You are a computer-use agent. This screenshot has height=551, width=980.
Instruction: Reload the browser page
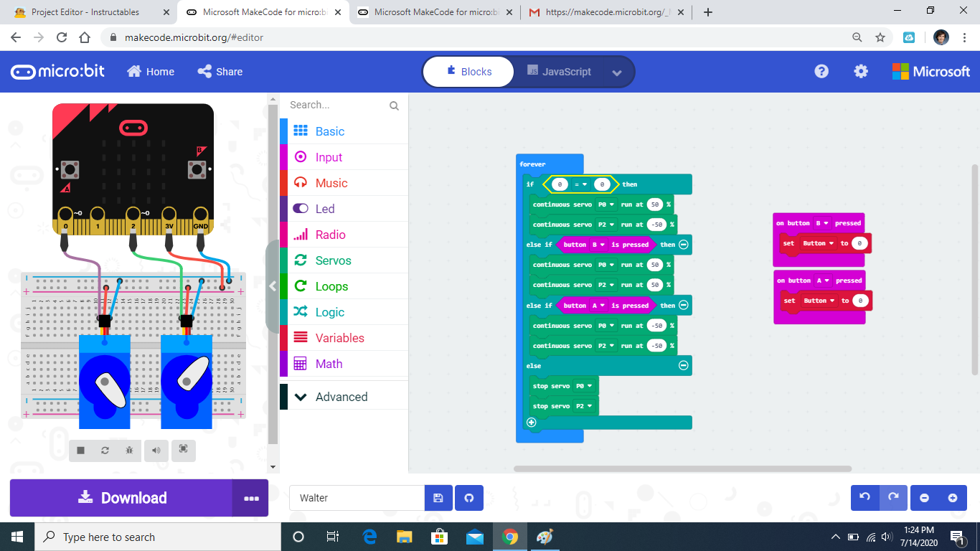(62, 37)
